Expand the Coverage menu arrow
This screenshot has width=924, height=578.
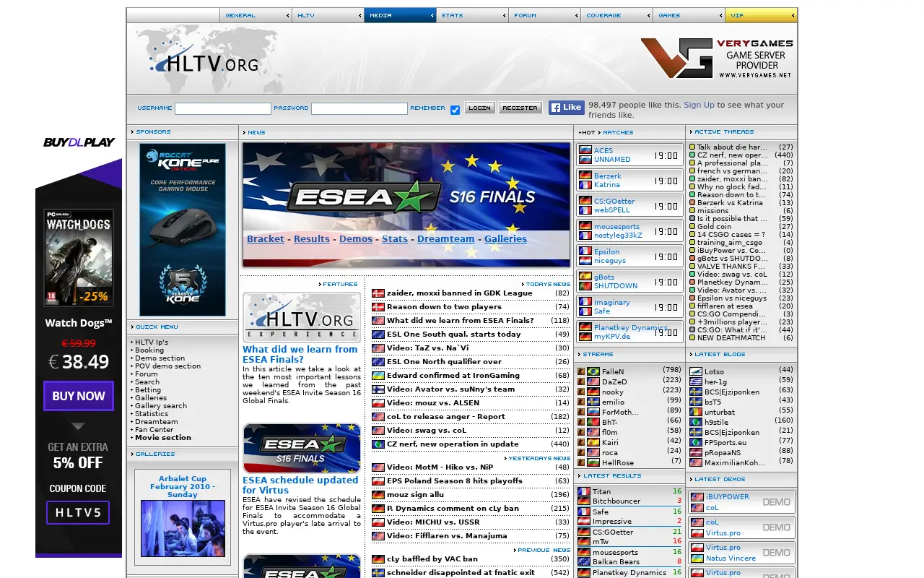coord(648,15)
